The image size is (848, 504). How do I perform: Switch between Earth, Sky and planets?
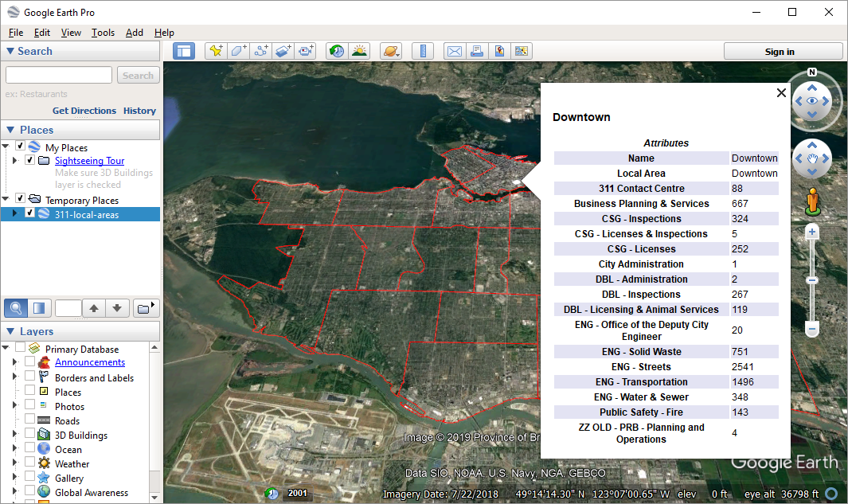[391, 52]
